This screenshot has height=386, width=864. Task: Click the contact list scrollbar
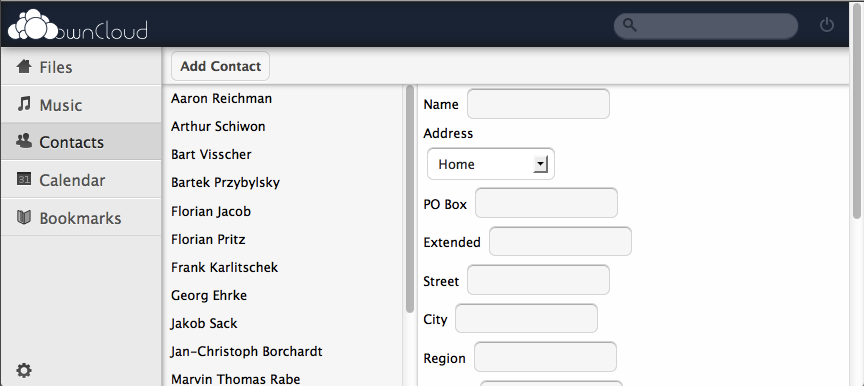pos(410,199)
